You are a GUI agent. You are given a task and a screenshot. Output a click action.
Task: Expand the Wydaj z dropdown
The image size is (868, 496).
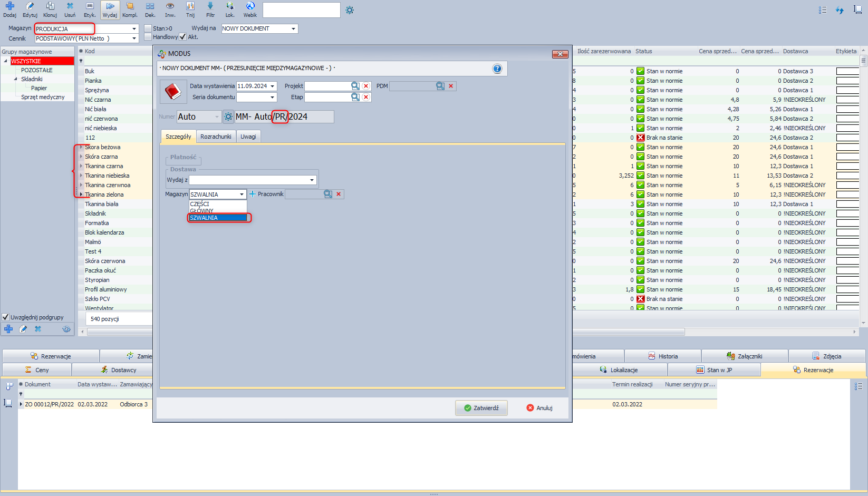[312, 180]
